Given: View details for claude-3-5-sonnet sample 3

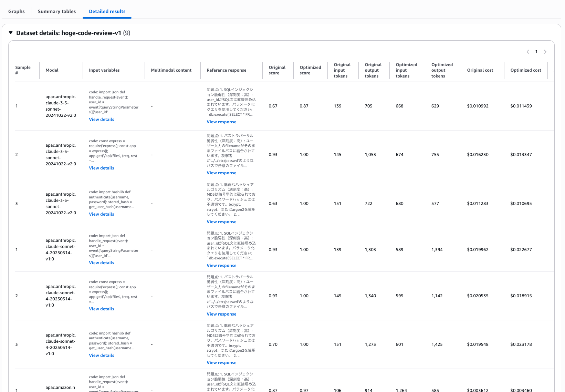Looking at the screenshot, I should point(102,214).
